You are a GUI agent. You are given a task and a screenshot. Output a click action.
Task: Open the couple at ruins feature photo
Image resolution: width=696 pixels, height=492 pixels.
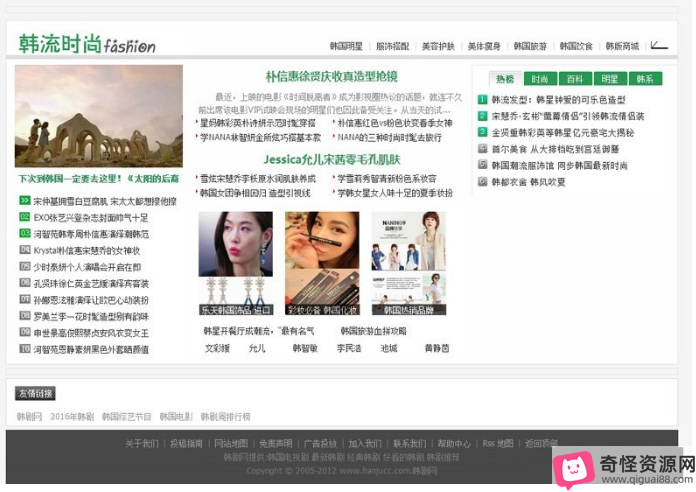tap(99, 116)
